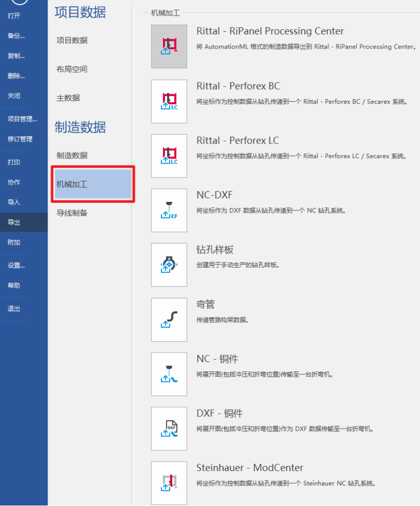Click the Rittal - Perforex BC title

[x=238, y=86]
